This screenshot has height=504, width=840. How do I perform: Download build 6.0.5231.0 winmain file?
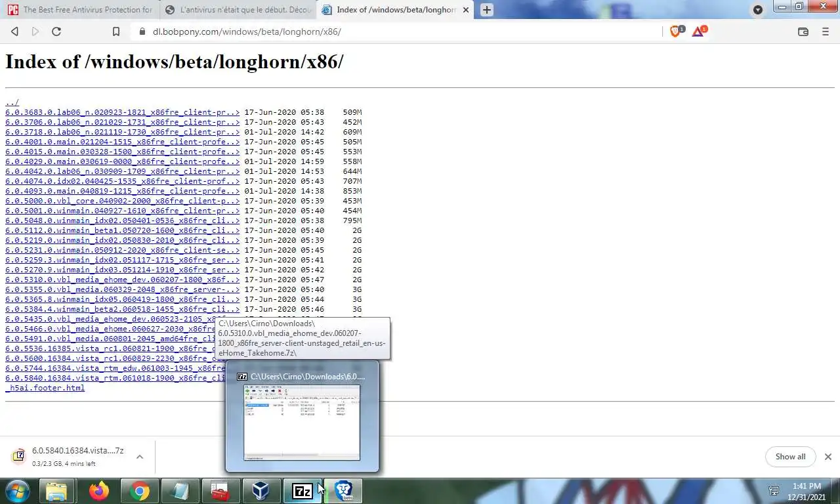[123, 250]
